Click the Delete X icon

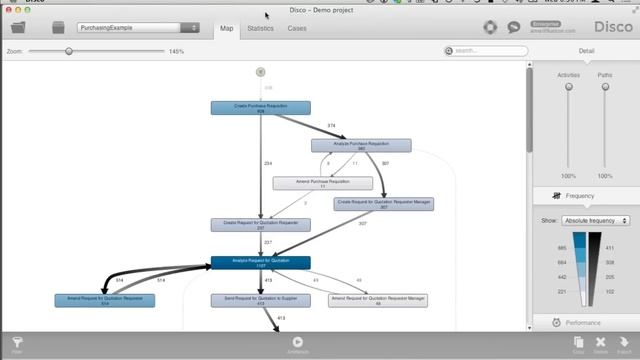click(x=600, y=342)
